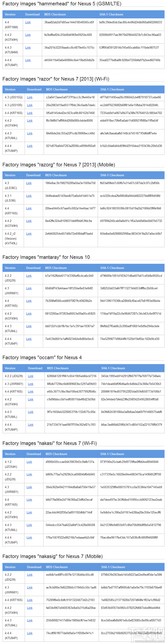Open the 4.3 (JWR66Y) occam Nexus 4 link
The height and width of the screenshot is (644, 167).
[31, 384]
